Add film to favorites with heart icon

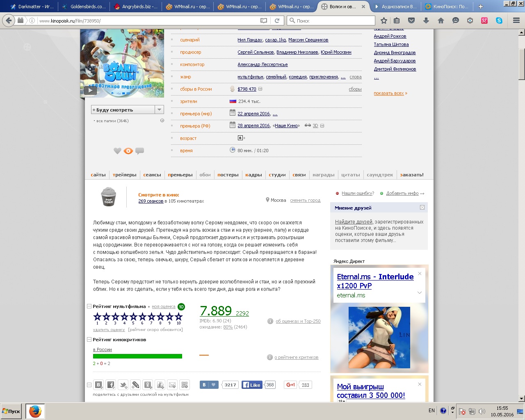point(117,151)
